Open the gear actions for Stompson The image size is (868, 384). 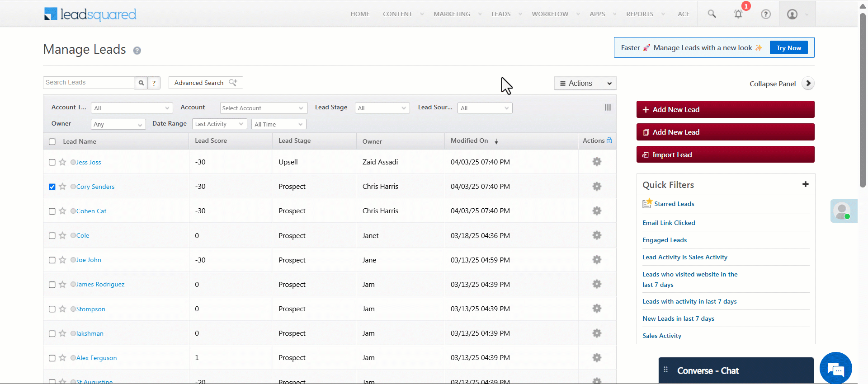click(597, 309)
